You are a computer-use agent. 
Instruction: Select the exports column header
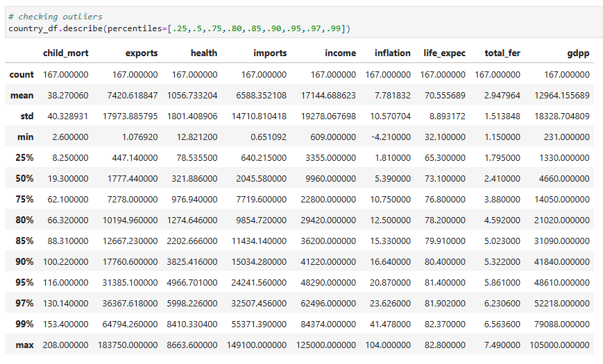142,53
